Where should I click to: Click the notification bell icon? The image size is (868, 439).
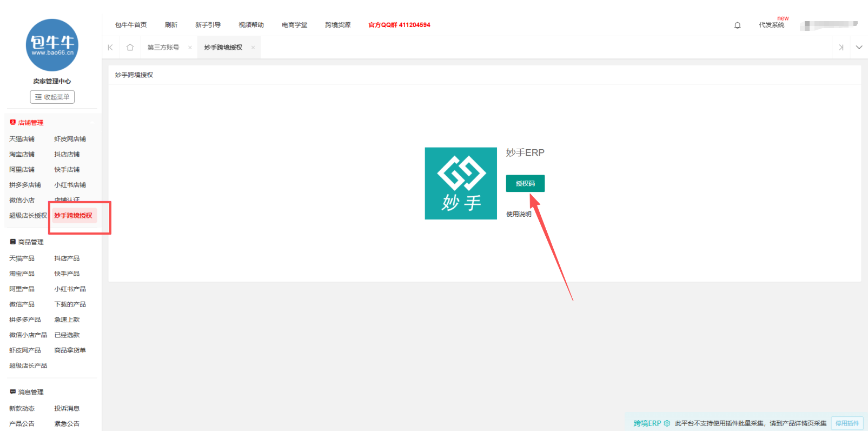[x=737, y=25]
